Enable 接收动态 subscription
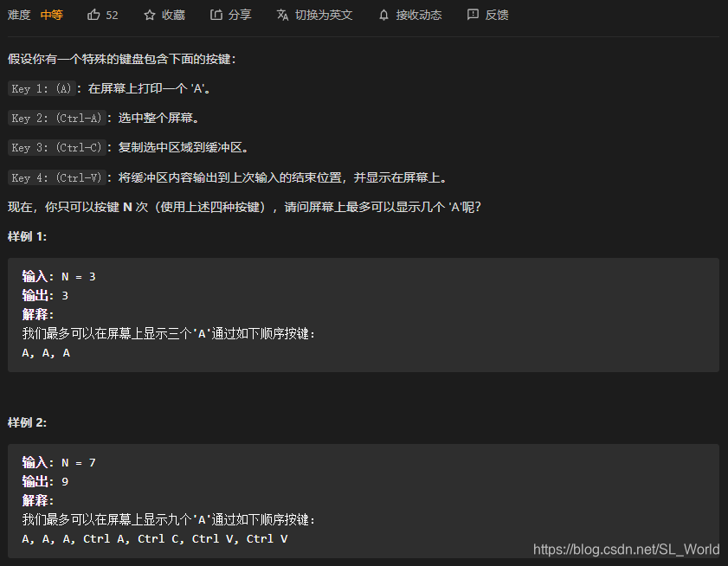728x566 pixels. pos(420,15)
